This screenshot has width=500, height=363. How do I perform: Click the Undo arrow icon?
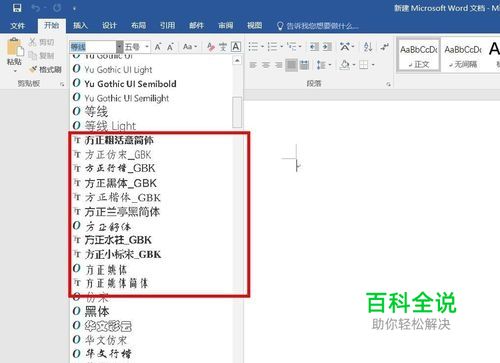[x=36, y=8]
